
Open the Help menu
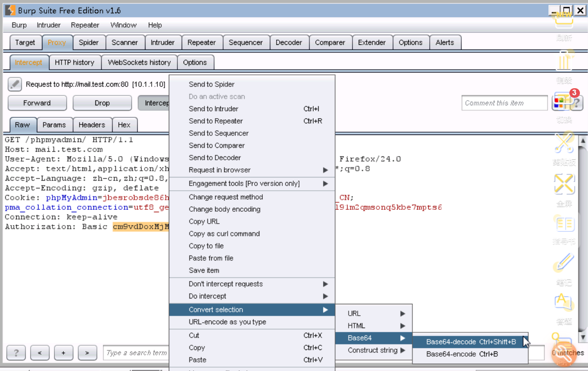tap(155, 25)
